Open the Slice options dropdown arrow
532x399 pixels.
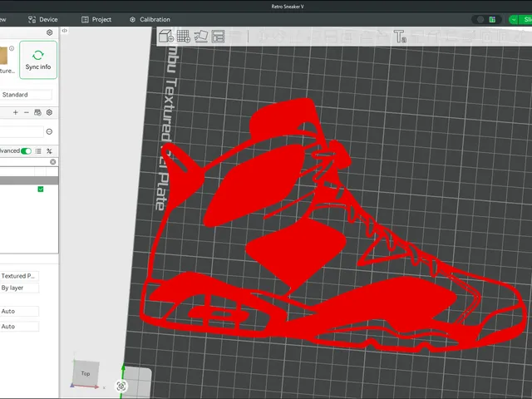514,20
